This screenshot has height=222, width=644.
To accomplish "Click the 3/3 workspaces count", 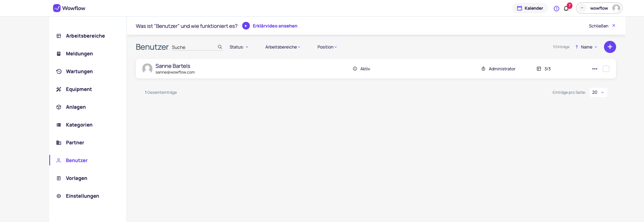I will (x=544, y=69).
